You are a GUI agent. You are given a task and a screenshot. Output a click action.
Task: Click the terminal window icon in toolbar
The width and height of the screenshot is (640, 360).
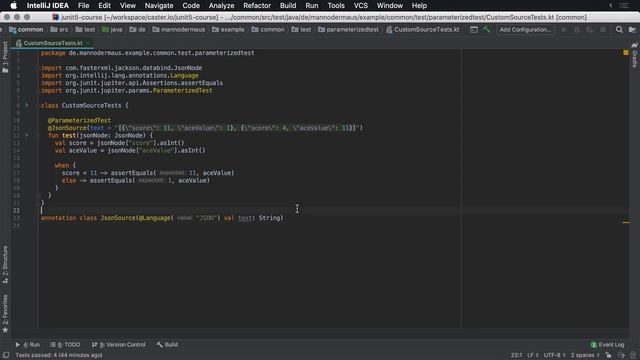click(473, 29)
